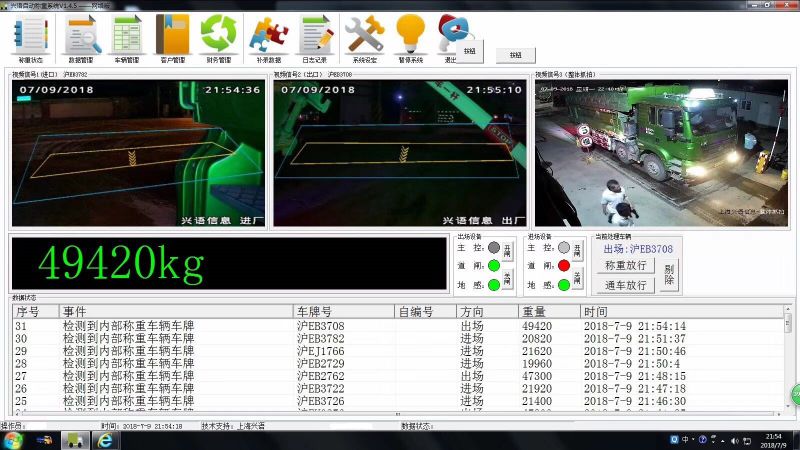Image resolution: width=800 pixels, height=450 pixels.
Task: Click the entry camera video feed
Action: pos(138,153)
